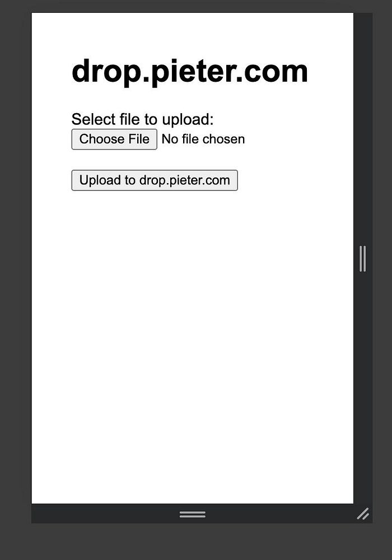Submit with Upload to drop.pieter.com button

click(x=155, y=180)
